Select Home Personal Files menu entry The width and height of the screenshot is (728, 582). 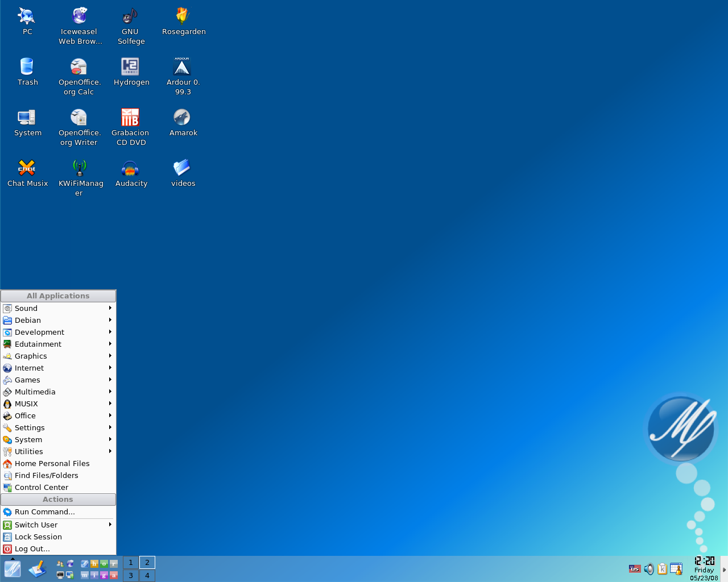tap(58, 463)
